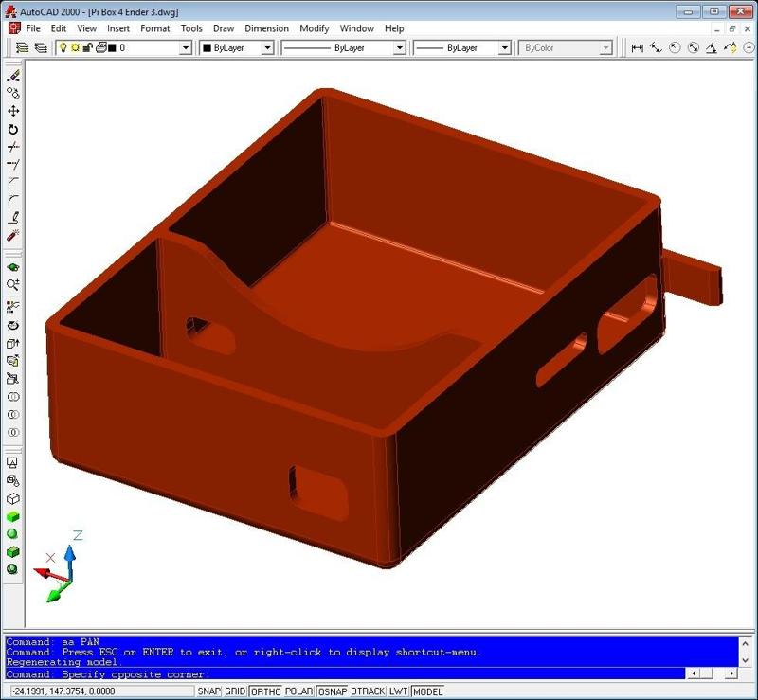The height and width of the screenshot is (700, 758).
Task: Open the Modify menu
Action: (315, 28)
